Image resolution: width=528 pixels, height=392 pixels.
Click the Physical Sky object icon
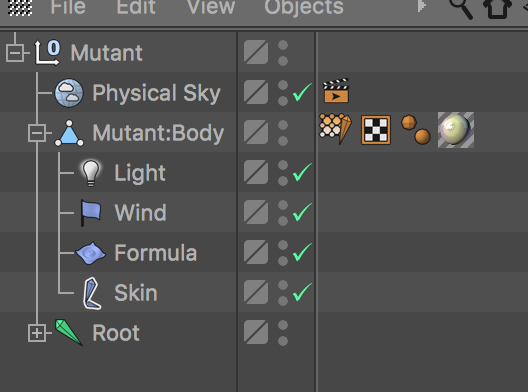click(69, 93)
